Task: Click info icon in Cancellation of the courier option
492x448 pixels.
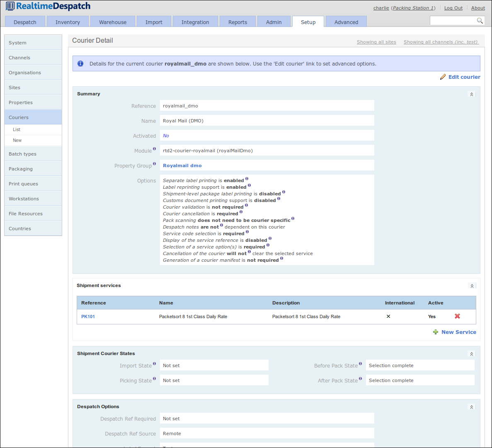Action: 250,252
